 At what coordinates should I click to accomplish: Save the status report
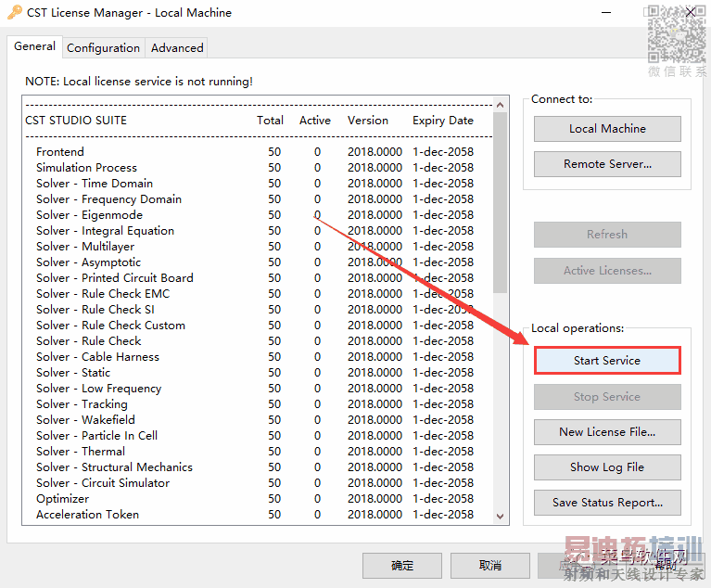pos(607,503)
